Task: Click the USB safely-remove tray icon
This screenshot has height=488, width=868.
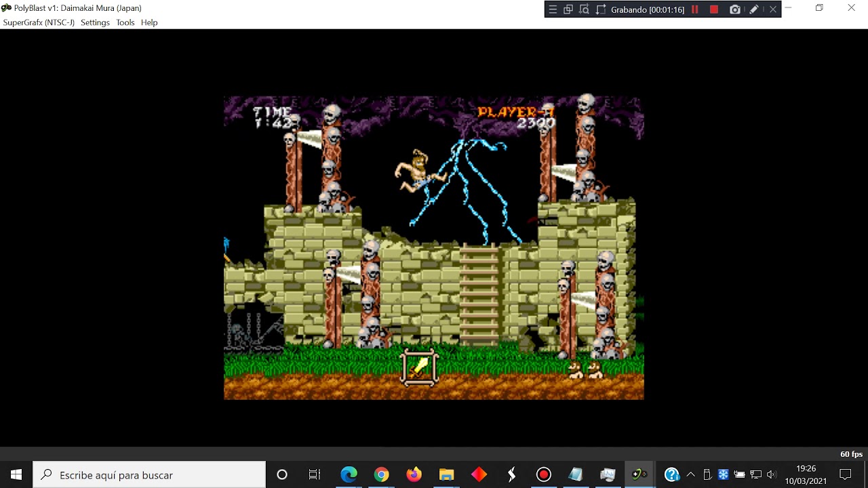Action: point(707,474)
